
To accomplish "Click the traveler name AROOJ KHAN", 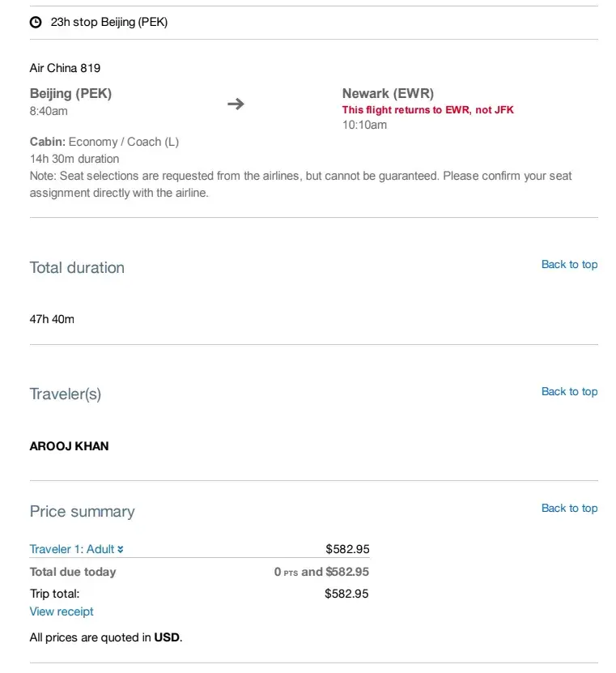I will click(69, 445).
